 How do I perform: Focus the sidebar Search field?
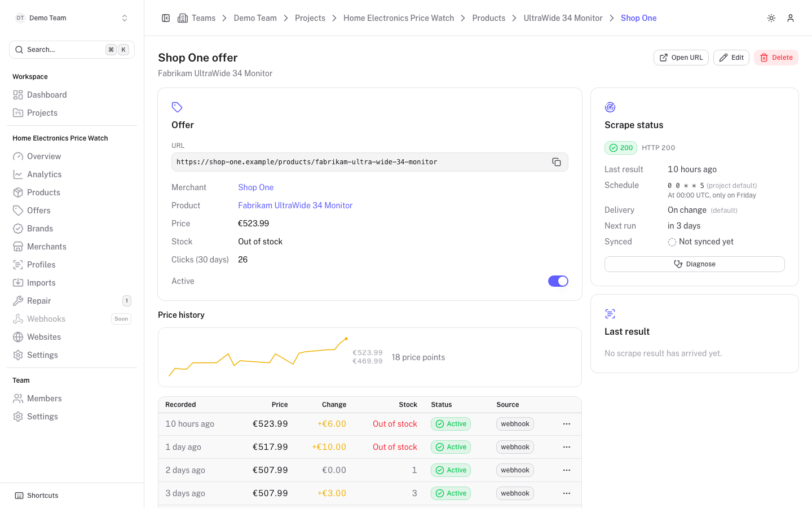click(x=72, y=50)
